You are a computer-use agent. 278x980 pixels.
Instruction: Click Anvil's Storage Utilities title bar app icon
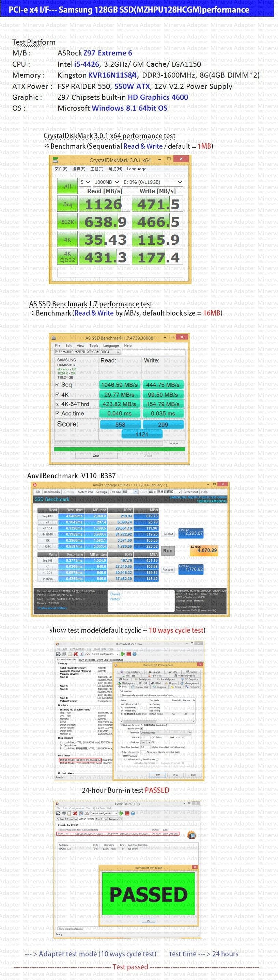click(x=34, y=485)
